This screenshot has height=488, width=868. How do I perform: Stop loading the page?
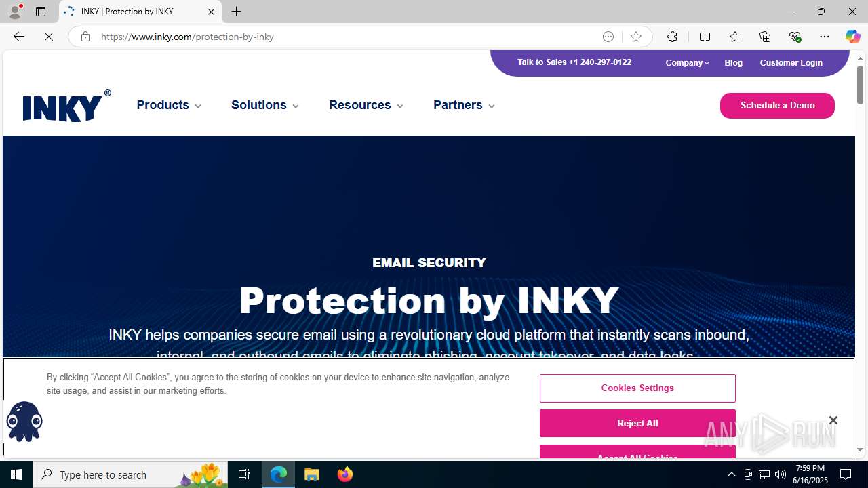pos(49,37)
